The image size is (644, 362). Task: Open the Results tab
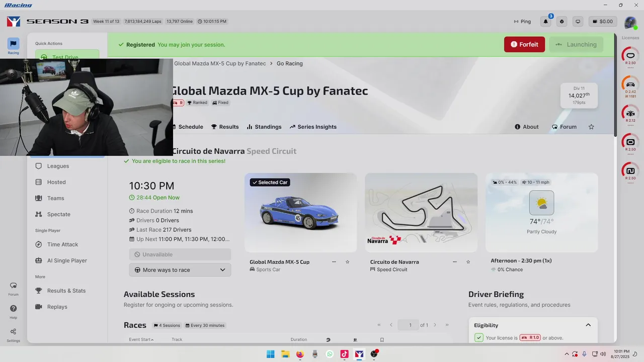(x=225, y=127)
